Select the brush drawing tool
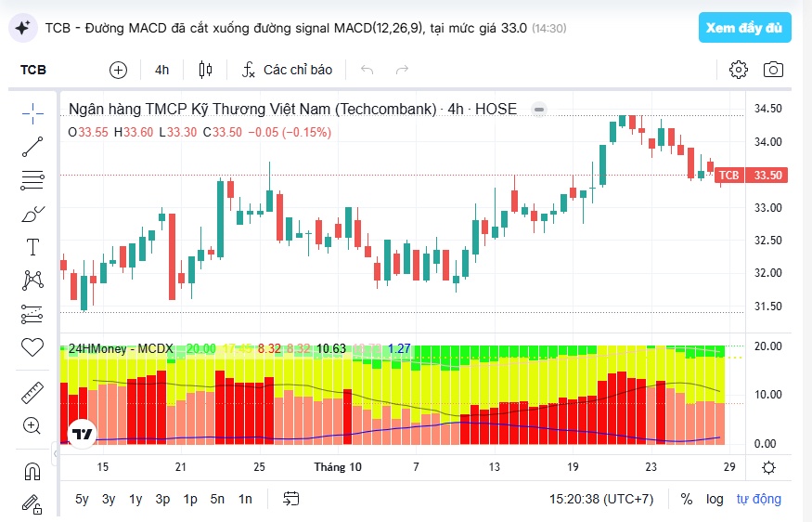Screen dimensions: 812x522 pos(32,214)
